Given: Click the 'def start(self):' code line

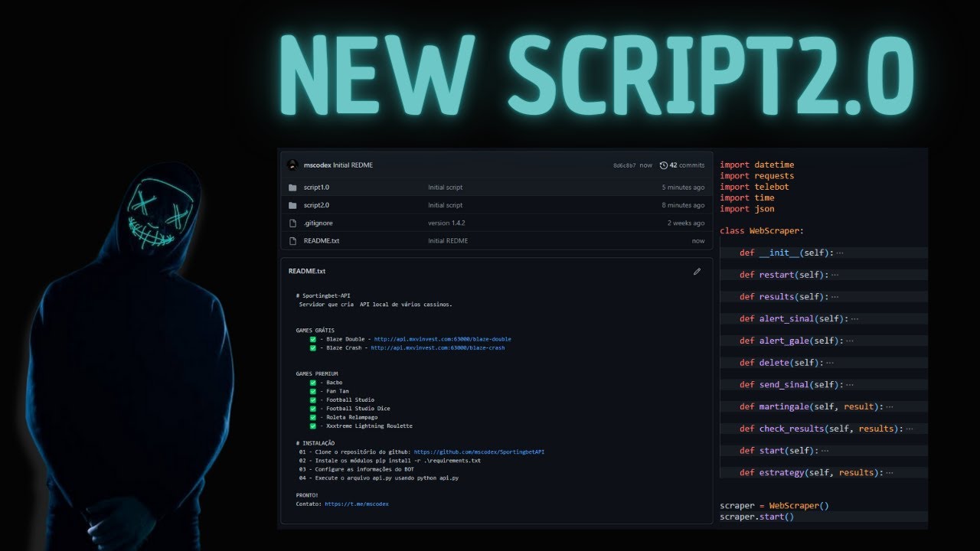Looking at the screenshot, I should [x=779, y=451].
